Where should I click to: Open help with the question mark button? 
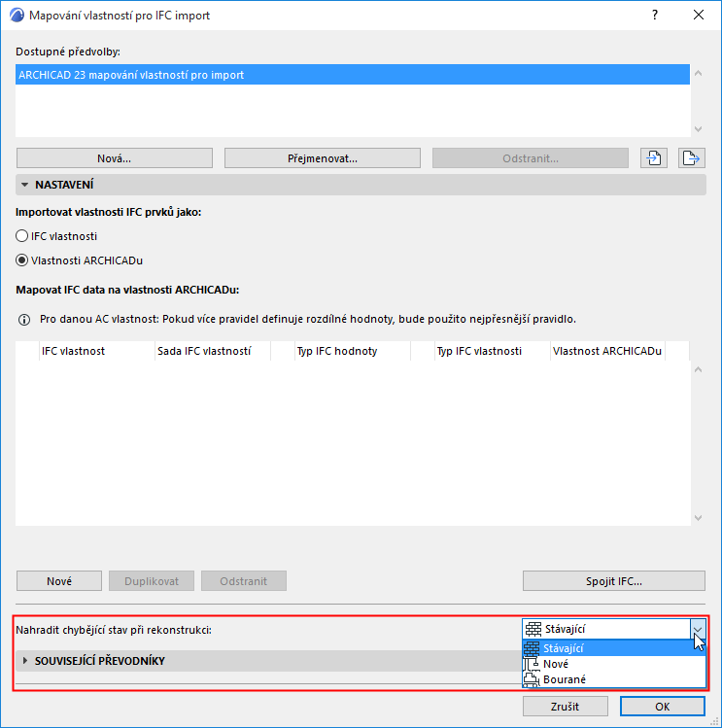pyautogui.click(x=655, y=15)
